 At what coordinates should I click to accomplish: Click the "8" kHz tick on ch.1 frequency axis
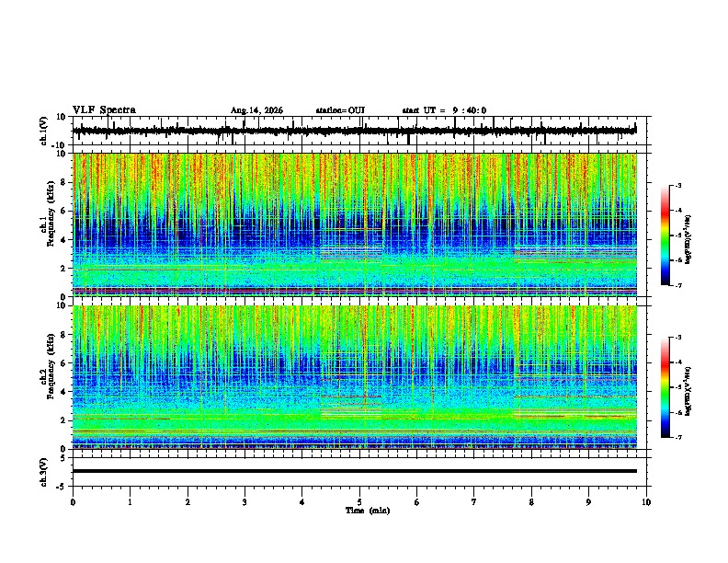click(x=63, y=182)
